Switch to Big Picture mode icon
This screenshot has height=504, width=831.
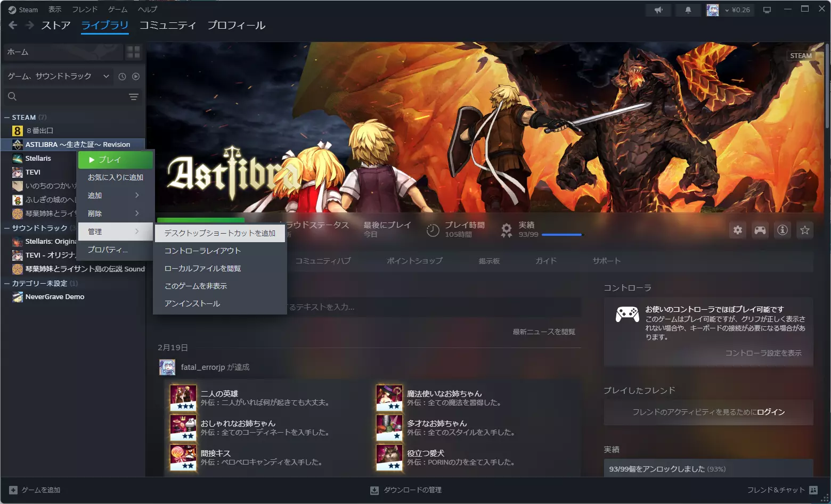pos(767,10)
